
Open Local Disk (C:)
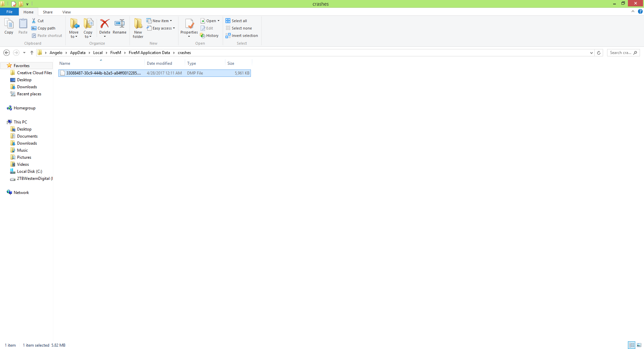(26, 171)
